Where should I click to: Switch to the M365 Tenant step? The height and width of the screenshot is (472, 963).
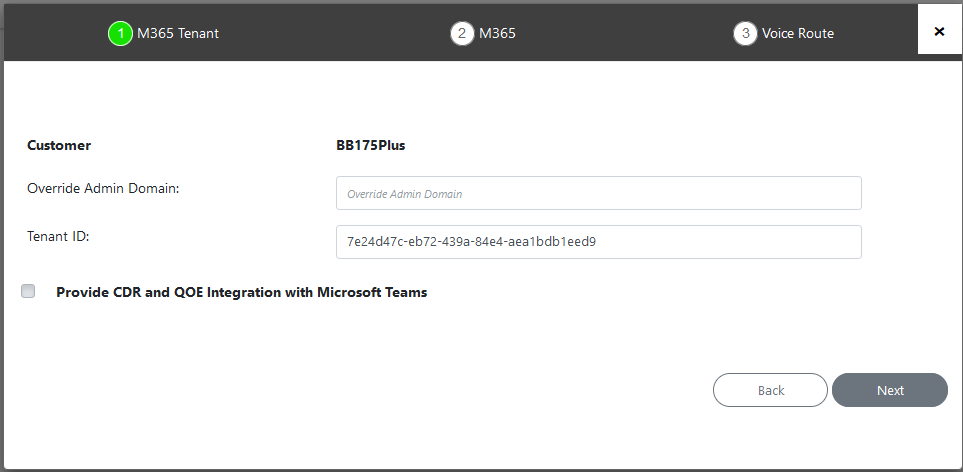click(x=178, y=33)
